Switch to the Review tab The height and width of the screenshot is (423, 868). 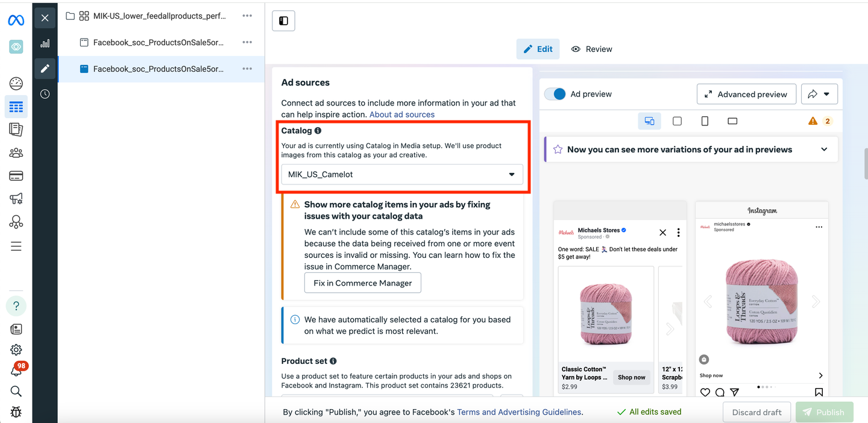click(591, 49)
